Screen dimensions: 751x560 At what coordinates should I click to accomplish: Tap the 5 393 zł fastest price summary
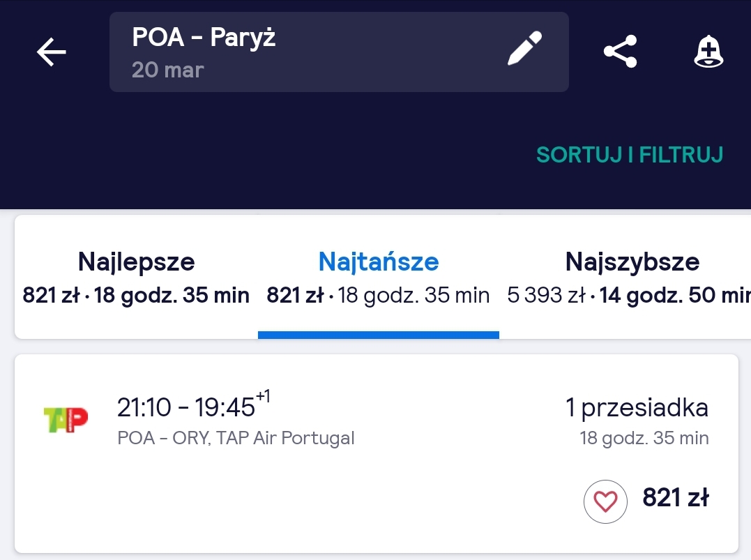pyautogui.click(x=546, y=295)
